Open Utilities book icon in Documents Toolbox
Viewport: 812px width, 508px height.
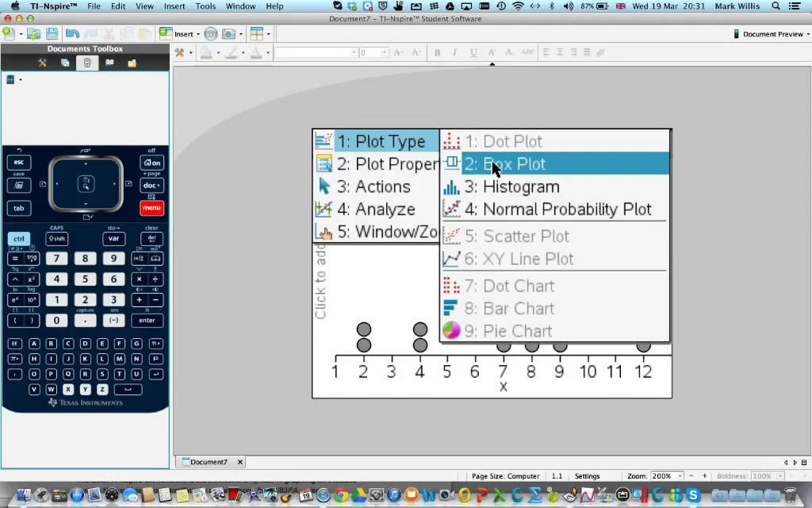coord(109,63)
